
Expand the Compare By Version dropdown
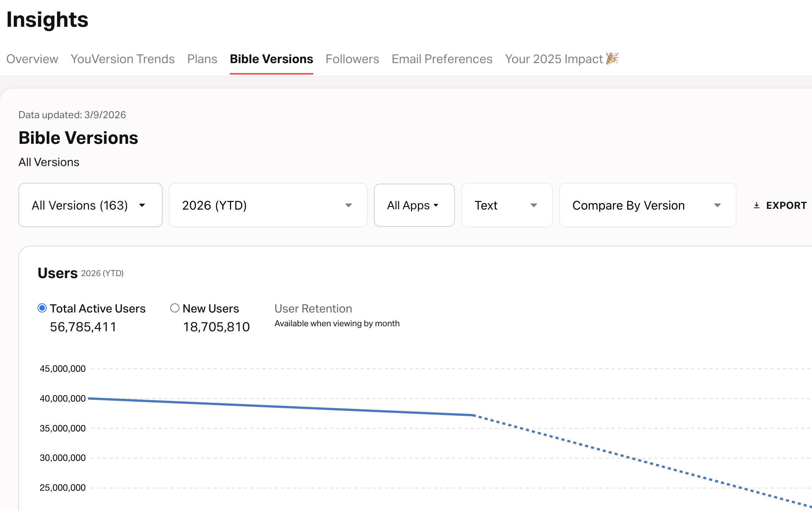[x=647, y=205]
